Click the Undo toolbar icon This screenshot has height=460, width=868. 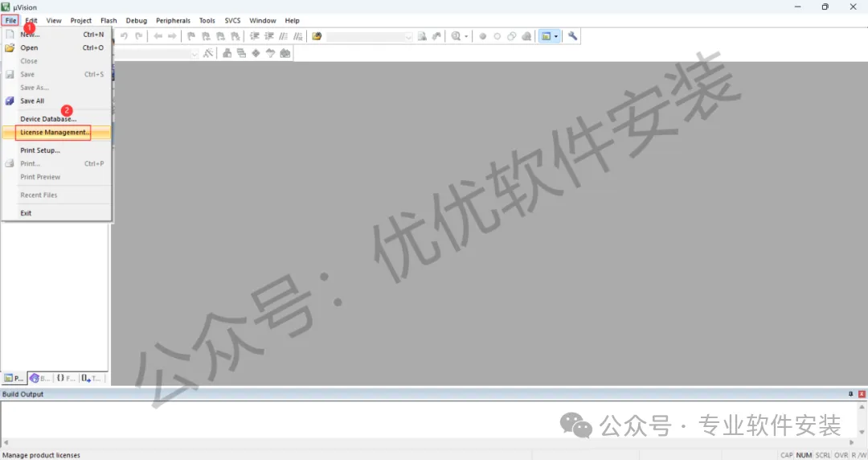tap(124, 36)
